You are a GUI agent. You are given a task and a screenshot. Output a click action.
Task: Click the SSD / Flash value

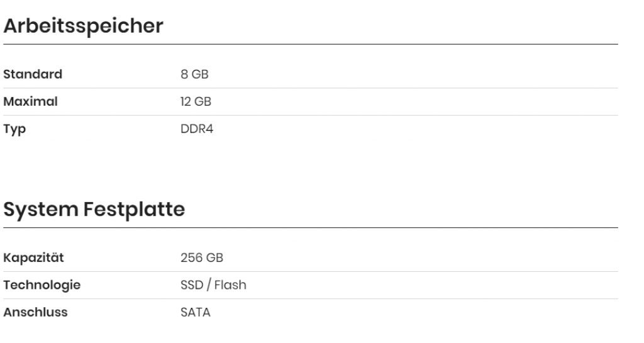(213, 285)
